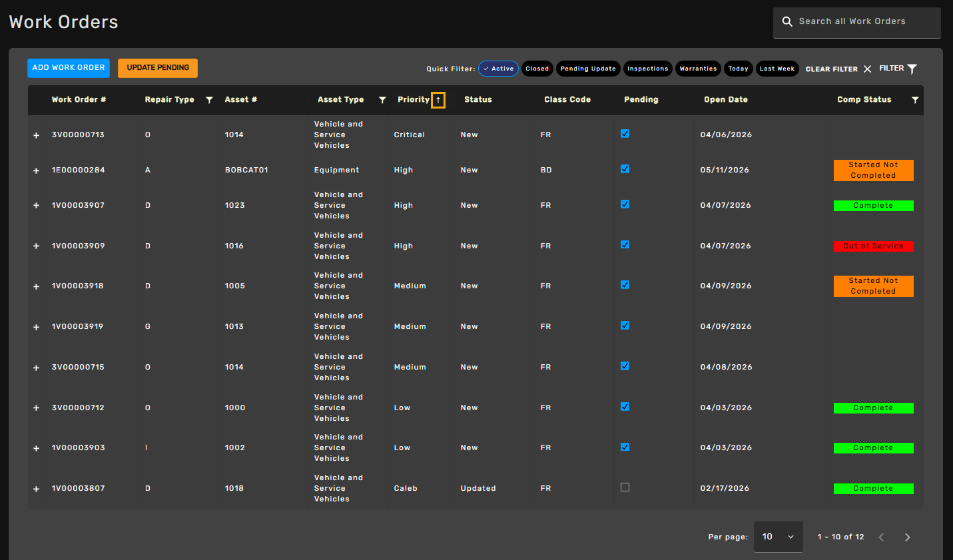Sort by the Open Date column

click(x=726, y=100)
